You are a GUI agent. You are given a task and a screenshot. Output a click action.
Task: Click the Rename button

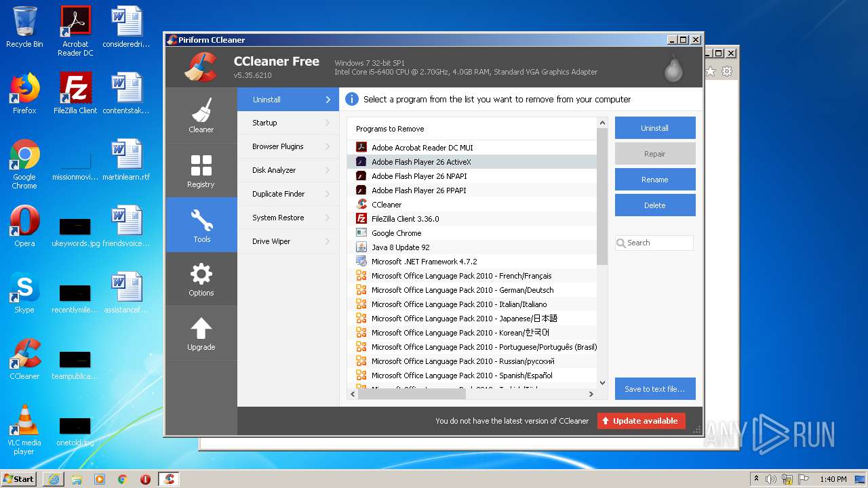pos(655,180)
